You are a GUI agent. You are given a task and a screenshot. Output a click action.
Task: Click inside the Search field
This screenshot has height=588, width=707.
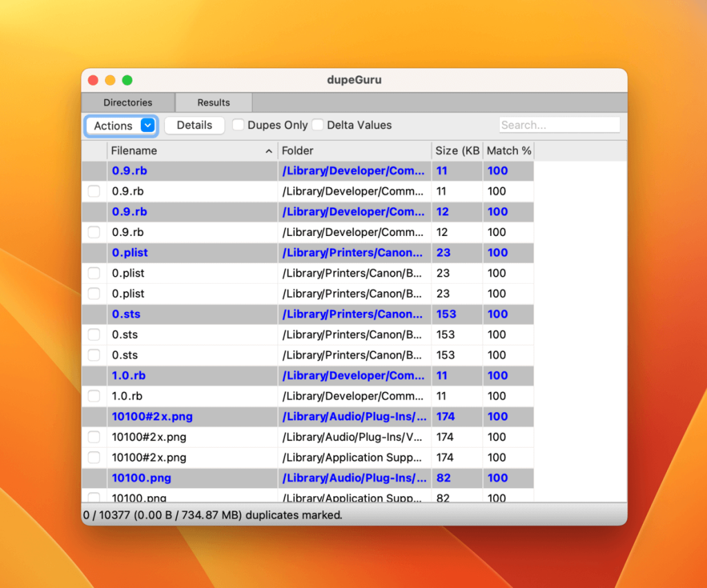tap(559, 124)
